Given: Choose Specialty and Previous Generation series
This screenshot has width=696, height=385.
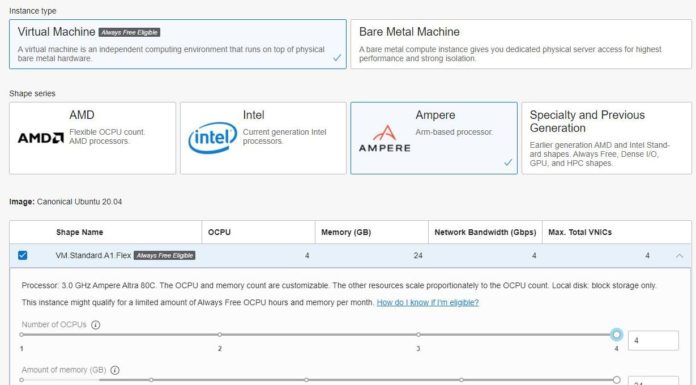Looking at the screenshot, I should click(x=606, y=138).
